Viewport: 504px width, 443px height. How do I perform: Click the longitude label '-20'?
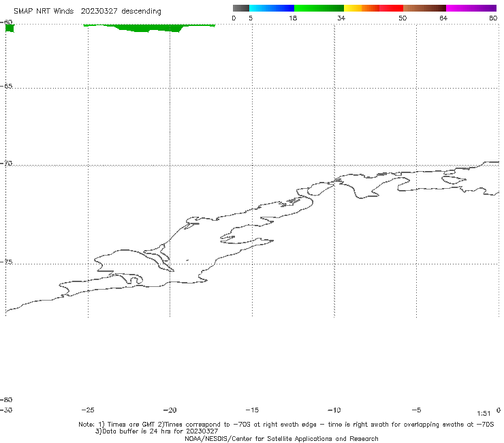(170, 410)
